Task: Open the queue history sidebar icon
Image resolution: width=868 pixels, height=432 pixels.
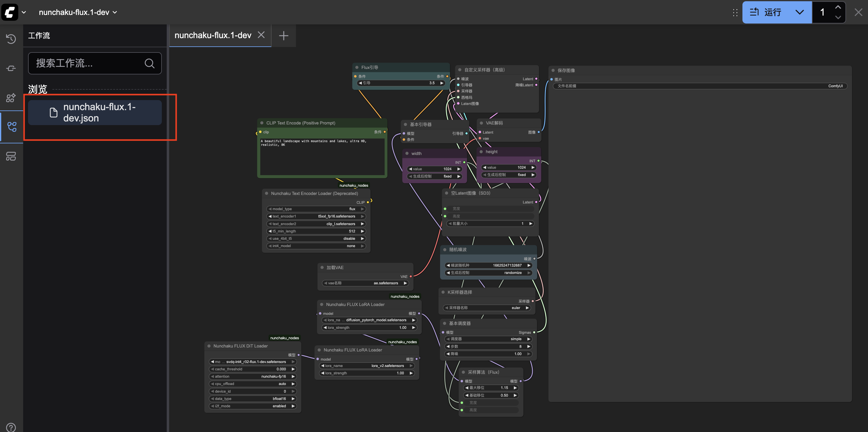Action: pyautogui.click(x=11, y=39)
